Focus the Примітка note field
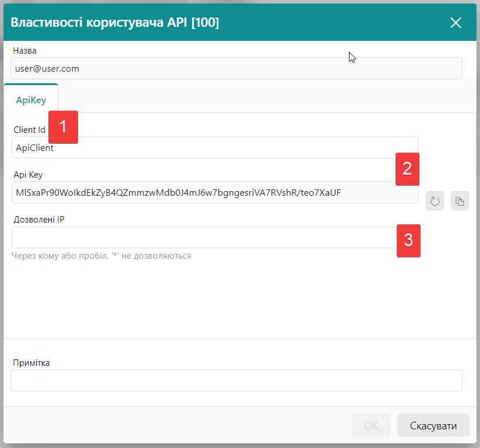The height and width of the screenshot is (448, 480). tap(236, 380)
